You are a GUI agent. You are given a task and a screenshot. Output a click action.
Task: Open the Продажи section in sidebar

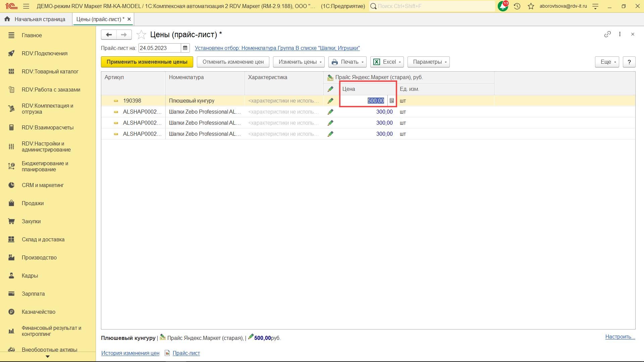(x=33, y=203)
